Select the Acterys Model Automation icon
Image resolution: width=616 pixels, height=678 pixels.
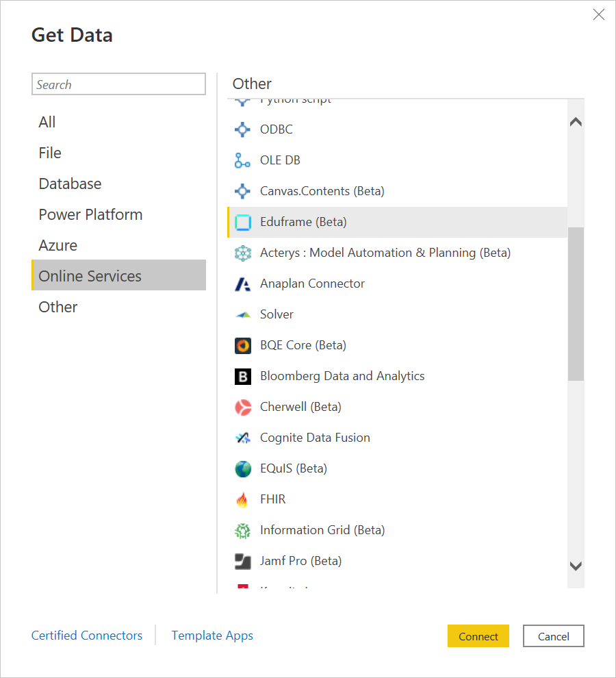pos(243,253)
